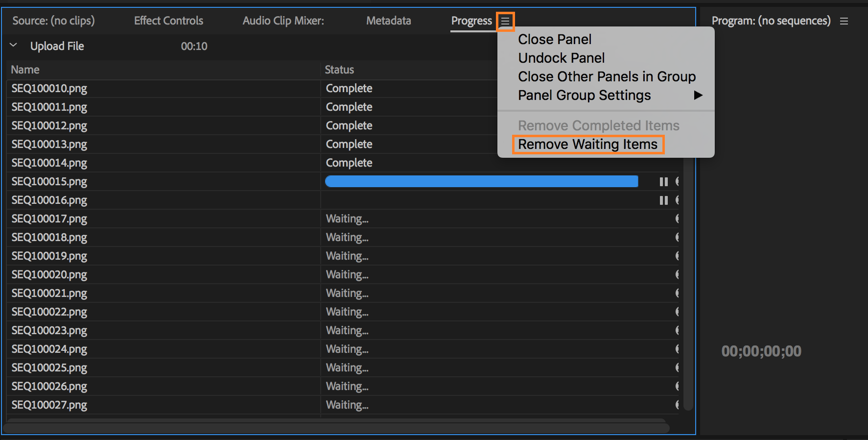Cancel the waiting SEQ100020.png item

point(677,275)
